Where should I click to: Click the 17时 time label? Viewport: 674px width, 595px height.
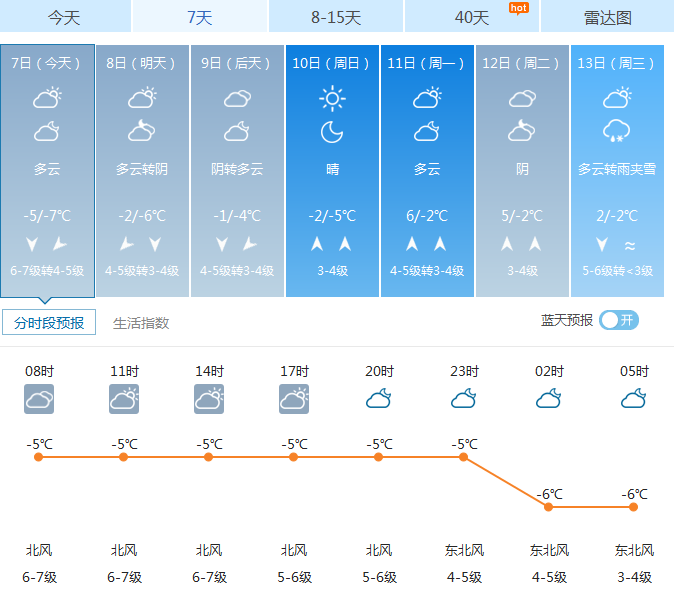pyautogui.click(x=294, y=371)
